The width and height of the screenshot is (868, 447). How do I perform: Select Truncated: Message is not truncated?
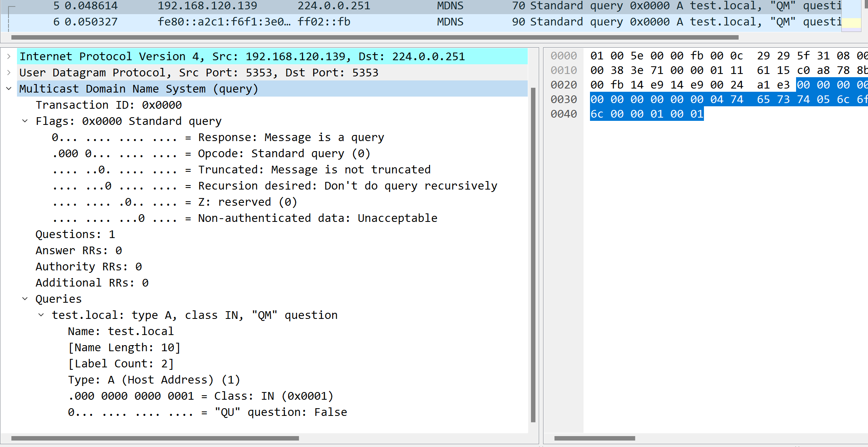pyautogui.click(x=241, y=170)
